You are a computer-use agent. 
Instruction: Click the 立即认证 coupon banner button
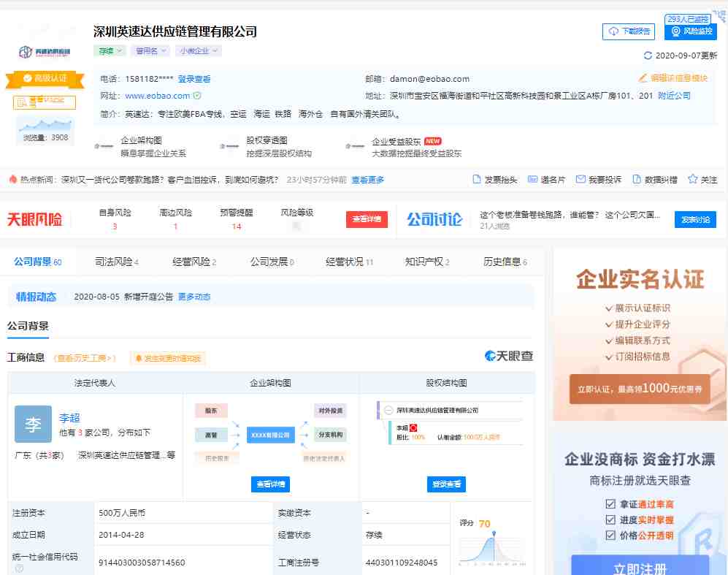tap(640, 389)
